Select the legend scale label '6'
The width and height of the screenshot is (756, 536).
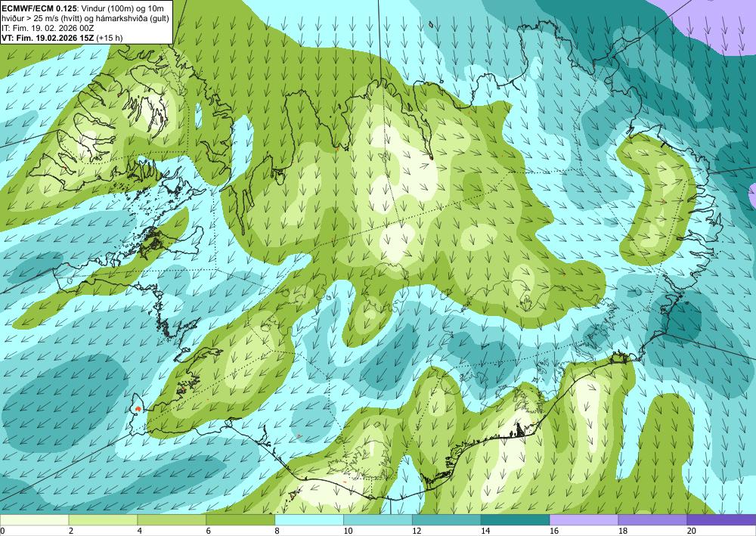tap(209, 531)
